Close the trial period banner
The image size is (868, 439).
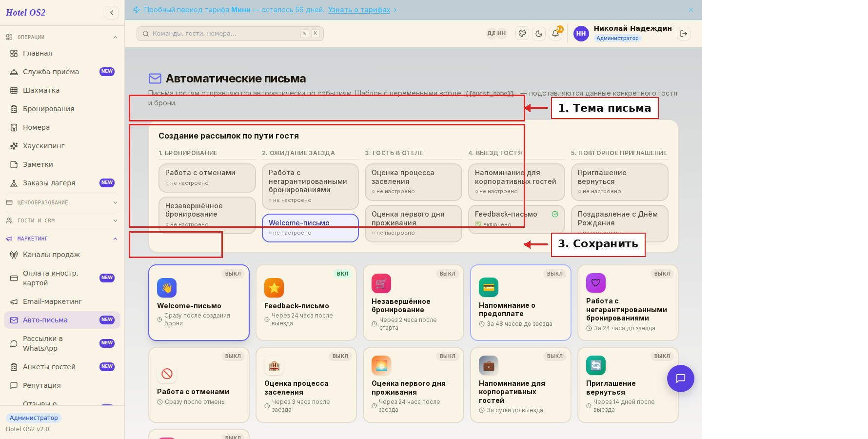(x=691, y=10)
